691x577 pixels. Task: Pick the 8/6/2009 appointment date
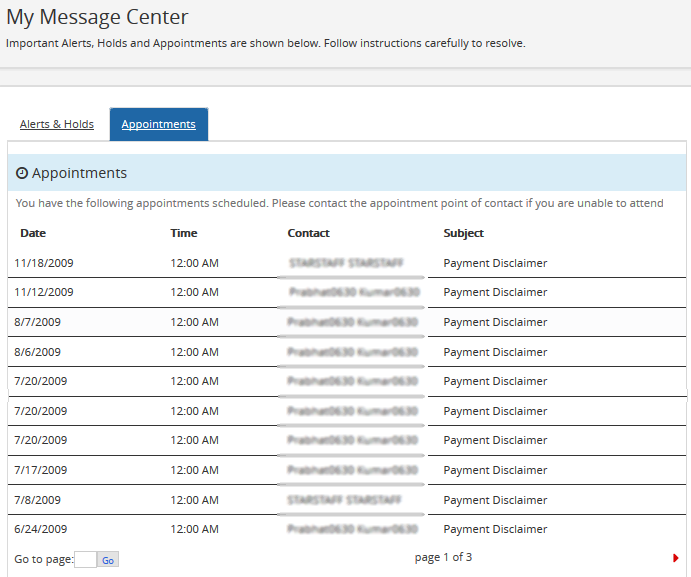38,352
